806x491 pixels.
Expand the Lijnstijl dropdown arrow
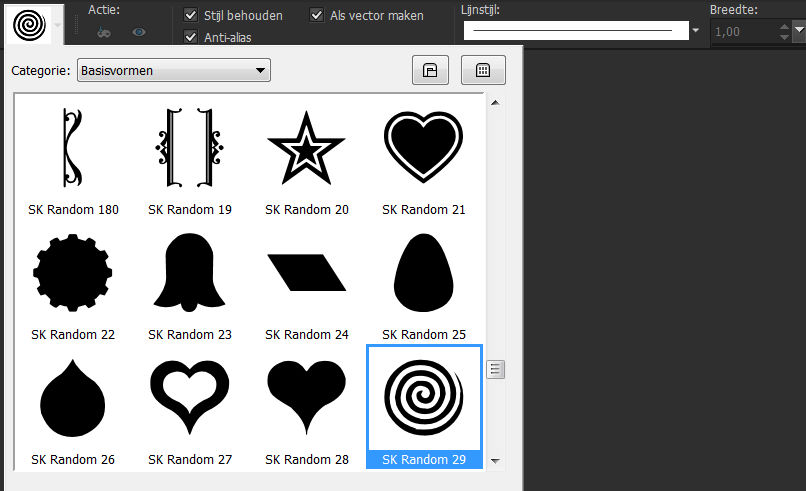[x=695, y=30]
